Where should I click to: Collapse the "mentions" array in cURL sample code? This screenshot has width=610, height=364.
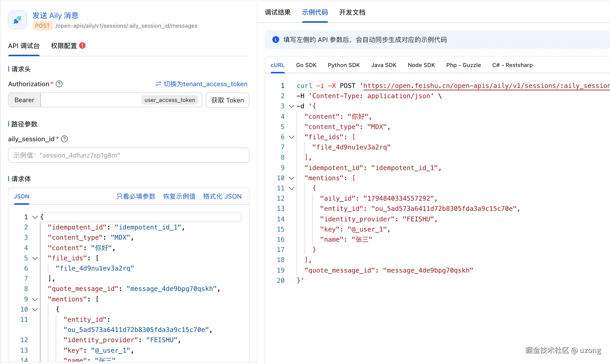[x=292, y=178]
